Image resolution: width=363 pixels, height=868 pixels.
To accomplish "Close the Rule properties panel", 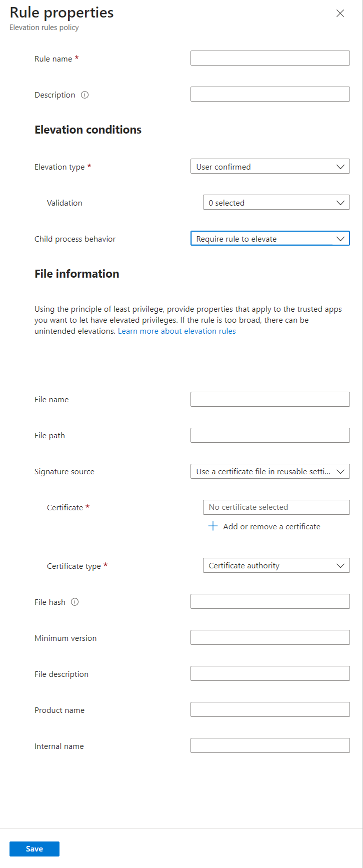I will pos(340,14).
